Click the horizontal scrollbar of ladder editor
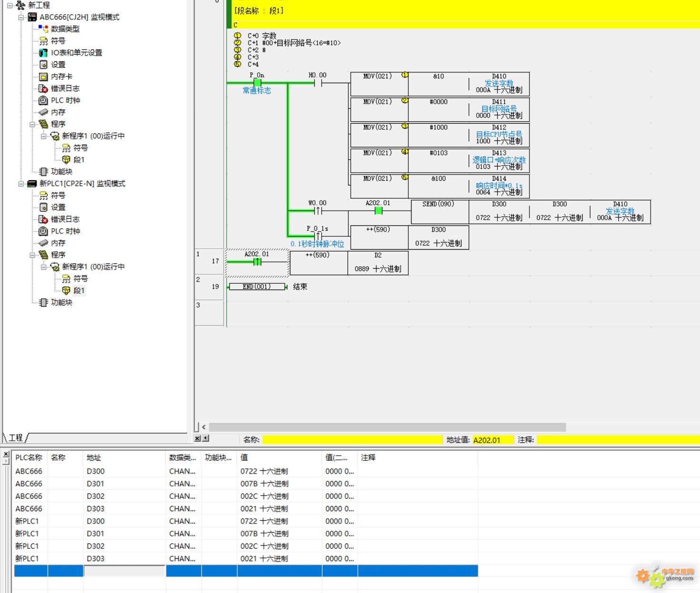700x593 pixels. click(x=387, y=427)
